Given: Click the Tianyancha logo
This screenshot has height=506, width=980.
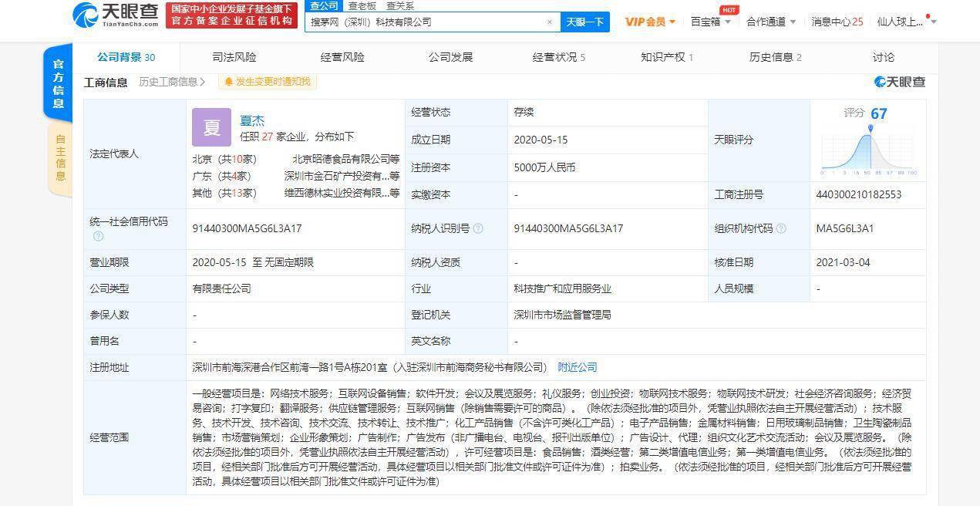Looking at the screenshot, I should [x=116, y=15].
